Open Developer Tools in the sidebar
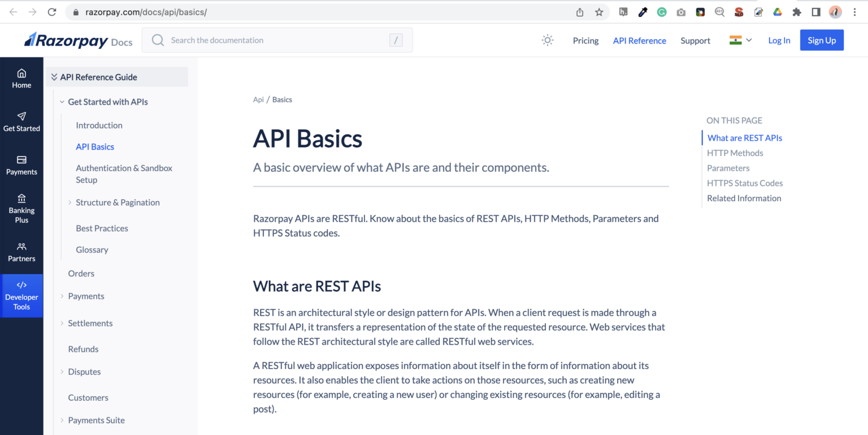 21,296
